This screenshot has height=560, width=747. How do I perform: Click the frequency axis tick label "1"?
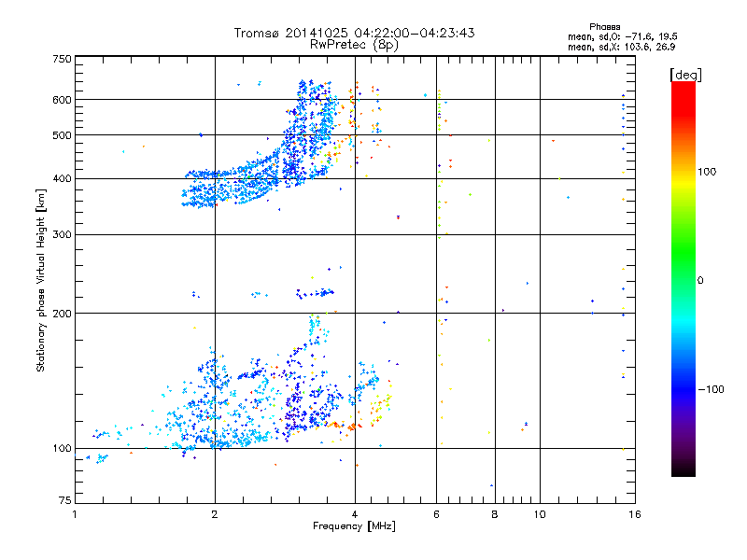click(75, 514)
